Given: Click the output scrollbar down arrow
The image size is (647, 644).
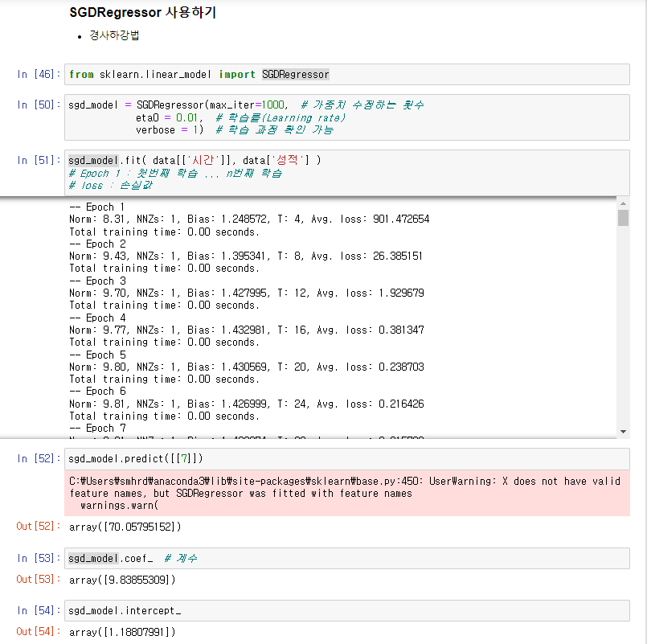Looking at the screenshot, I should (623, 432).
